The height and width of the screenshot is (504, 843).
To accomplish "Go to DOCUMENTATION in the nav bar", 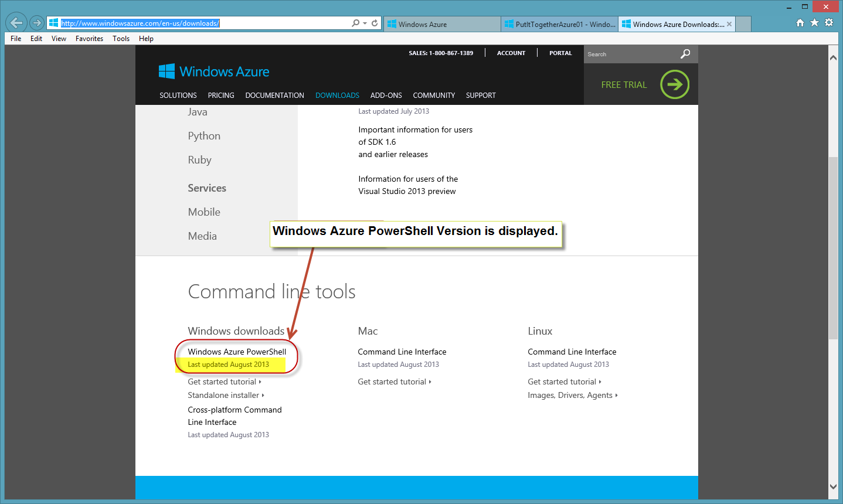I will (274, 96).
